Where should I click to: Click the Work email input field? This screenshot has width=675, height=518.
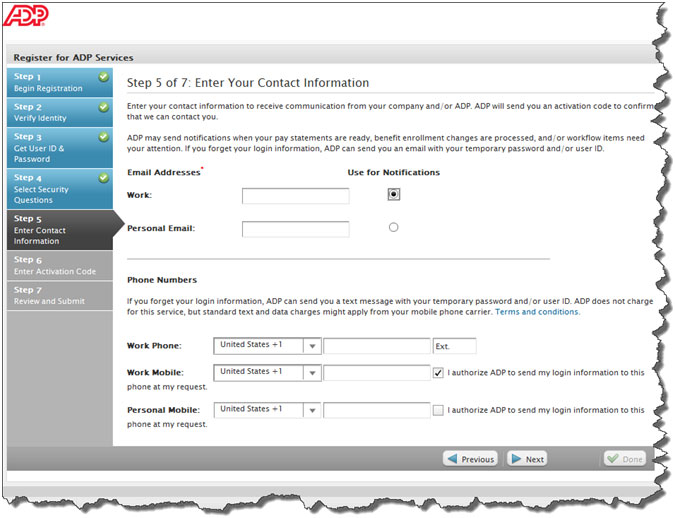pos(296,196)
